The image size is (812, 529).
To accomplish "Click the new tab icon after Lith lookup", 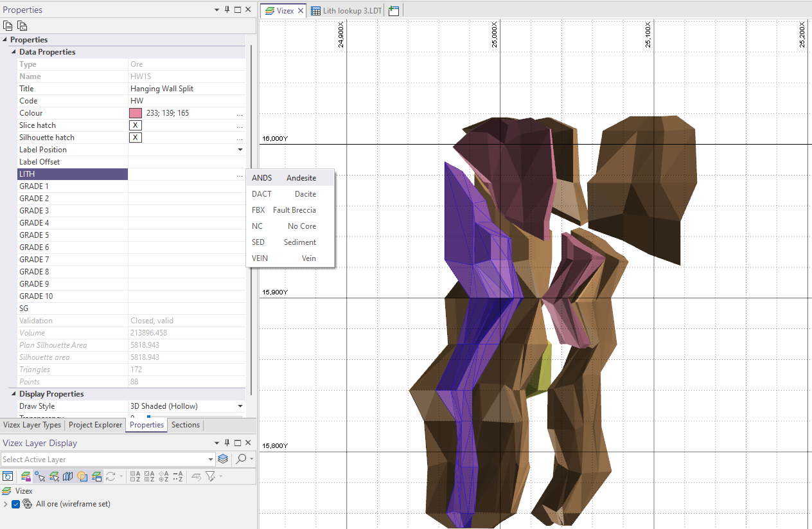I will click(x=394, y=11).
